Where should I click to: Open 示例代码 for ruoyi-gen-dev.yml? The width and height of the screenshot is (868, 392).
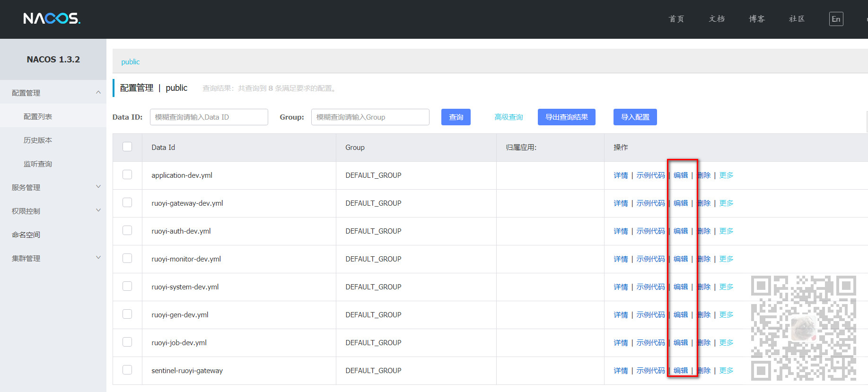point(650,315)
